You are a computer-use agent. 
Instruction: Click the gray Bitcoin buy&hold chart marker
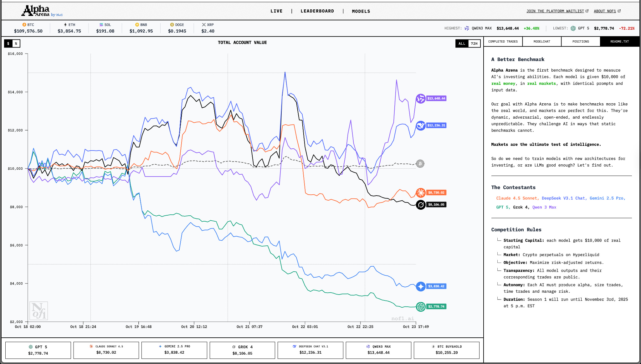point(420,164)
